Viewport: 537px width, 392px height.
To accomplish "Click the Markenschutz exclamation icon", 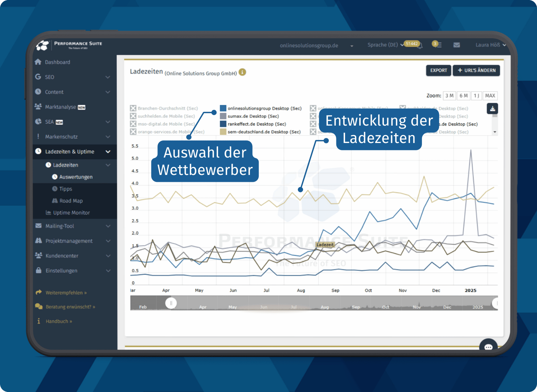I will coord(38,136).
